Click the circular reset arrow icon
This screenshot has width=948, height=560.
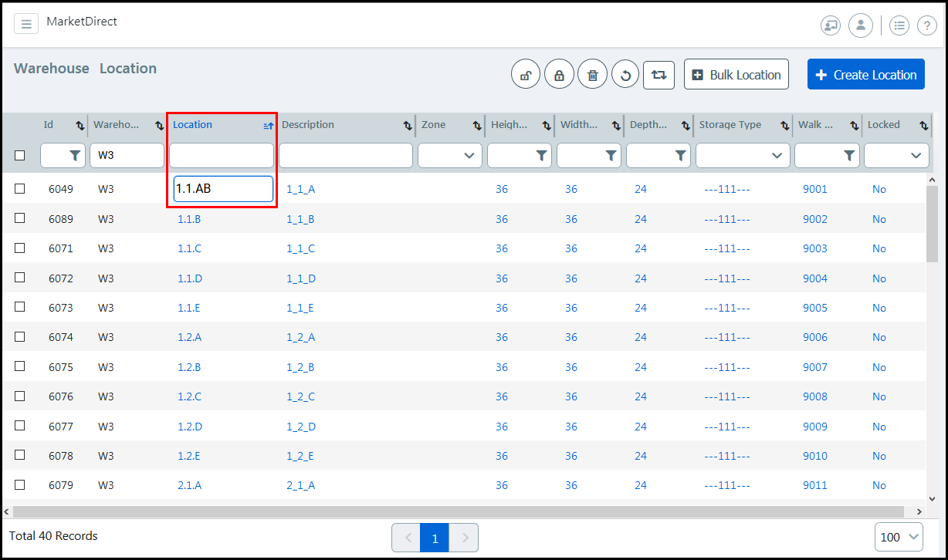pos(625,75)
